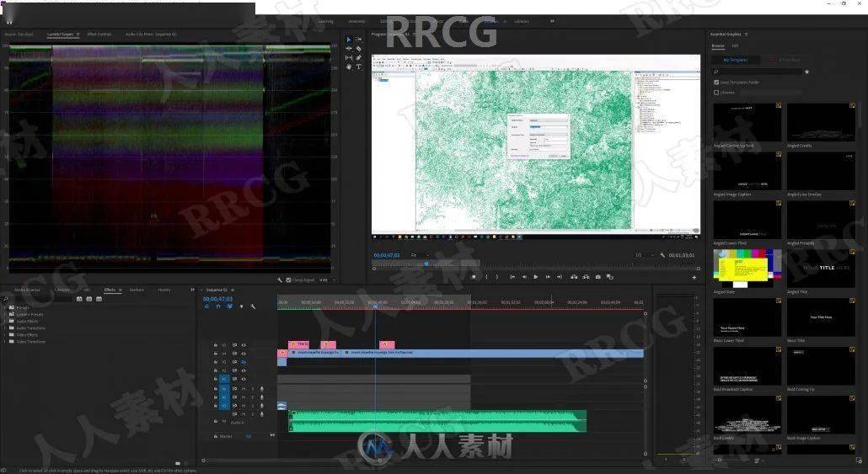Select the Pen tool

[359, 57]
